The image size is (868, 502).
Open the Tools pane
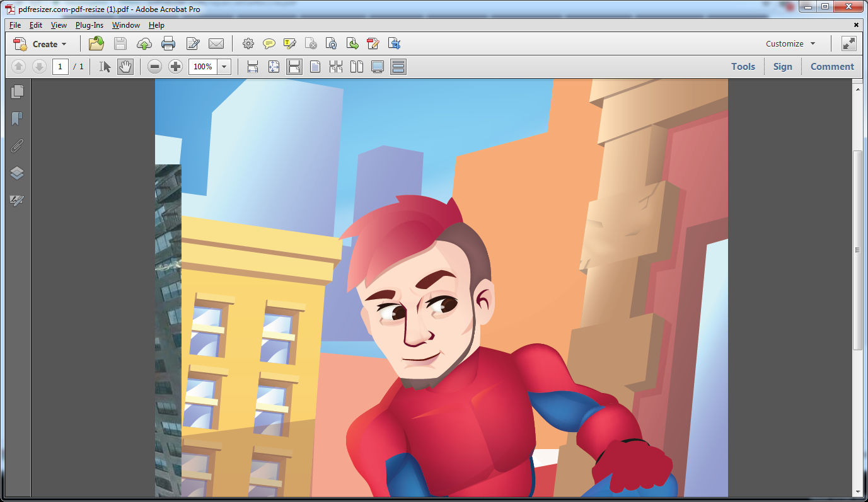(743, 67)
